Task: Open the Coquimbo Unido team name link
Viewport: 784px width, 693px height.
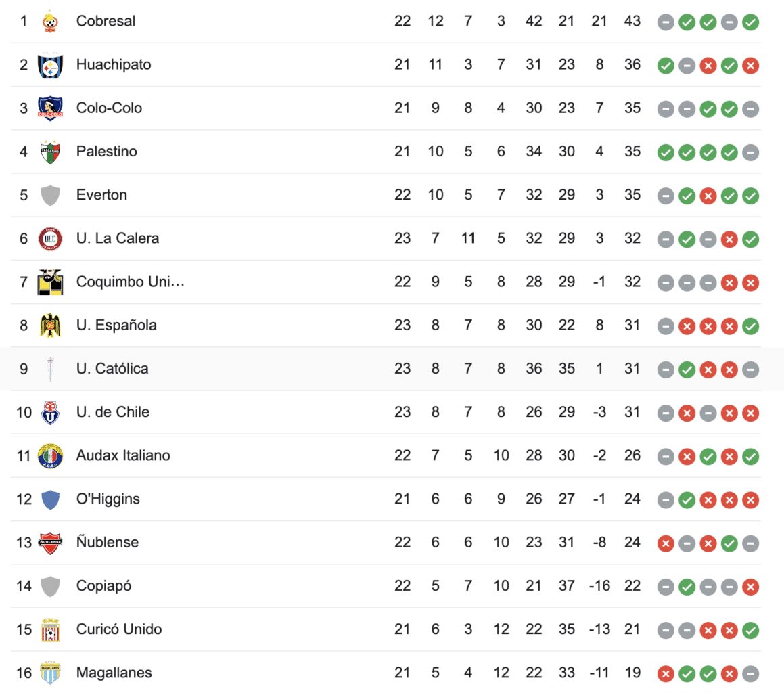Action: coord(130,282)
